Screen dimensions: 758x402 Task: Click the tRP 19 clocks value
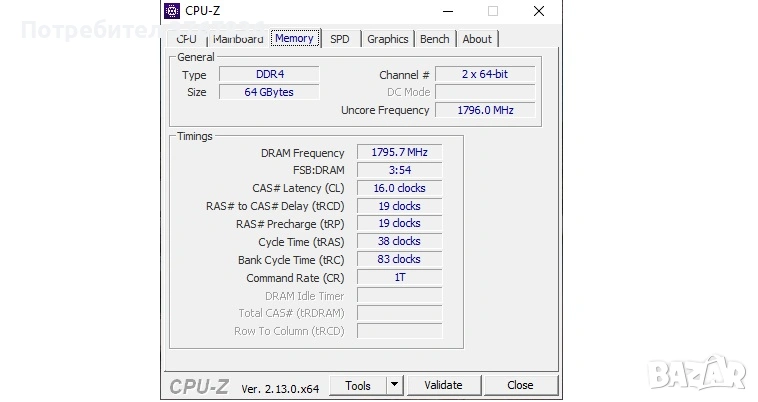tap(399, 223)
